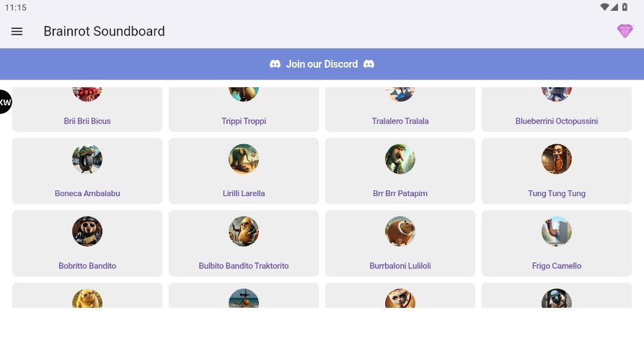Viewport: 644px width, 362px height.
Task: Select the Brr Brr Patapim avatar
Action: click(400, 159)
